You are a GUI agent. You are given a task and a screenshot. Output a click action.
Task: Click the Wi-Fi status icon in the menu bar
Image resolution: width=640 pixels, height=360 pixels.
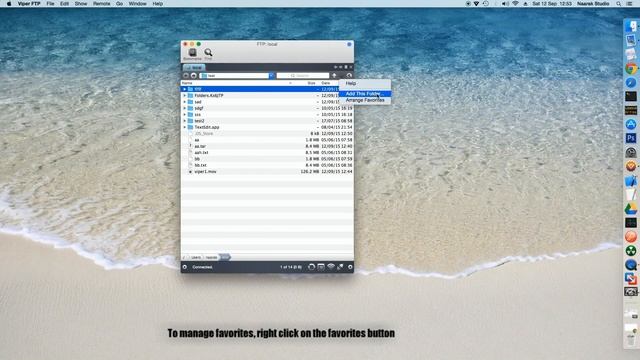515,4
